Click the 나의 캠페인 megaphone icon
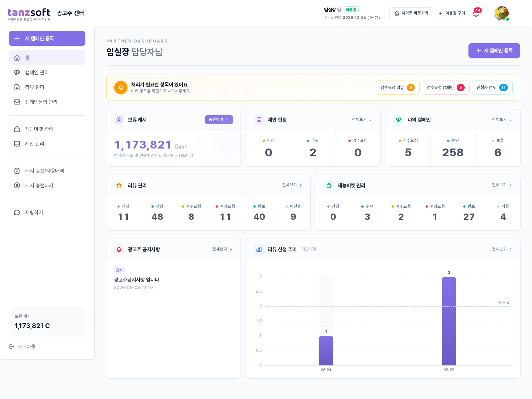The height and width of the screenshot is (399, 532). (399, 120)
